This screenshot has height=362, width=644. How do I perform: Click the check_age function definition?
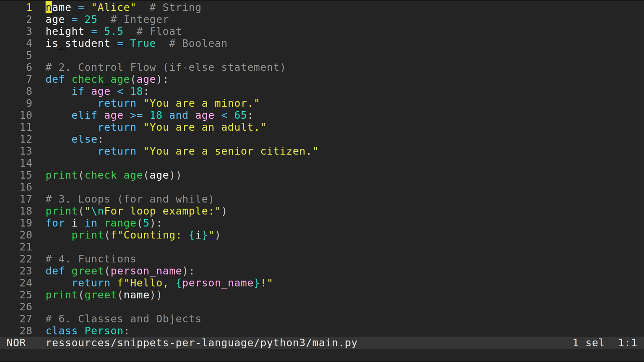pos(101,79)
